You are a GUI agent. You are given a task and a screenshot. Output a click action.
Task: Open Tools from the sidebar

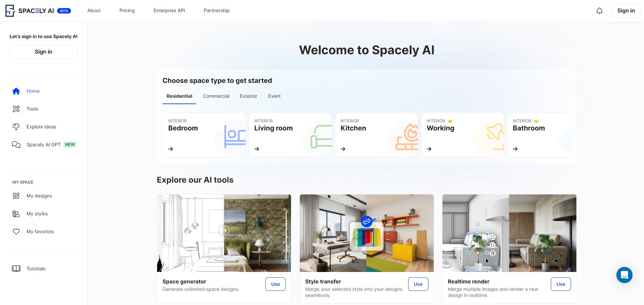coord(32,109)
